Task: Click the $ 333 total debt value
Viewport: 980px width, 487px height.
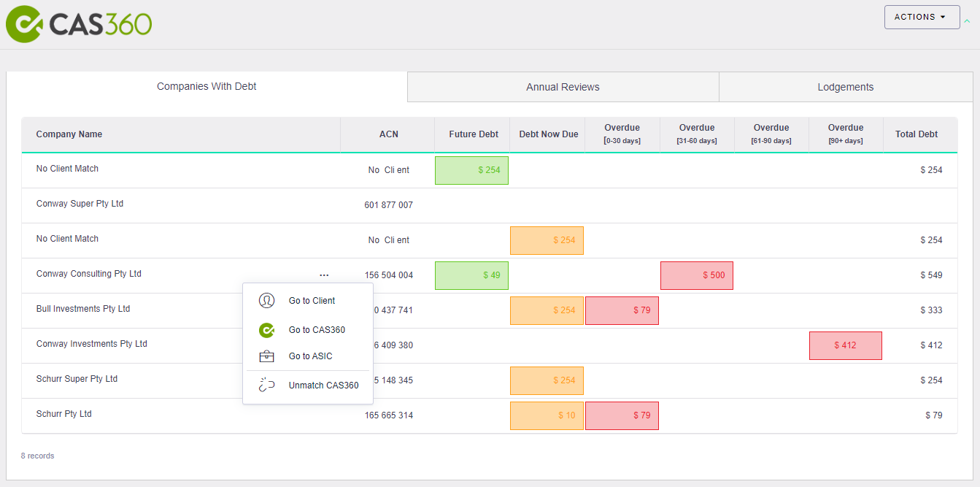Action: (931, 310)
